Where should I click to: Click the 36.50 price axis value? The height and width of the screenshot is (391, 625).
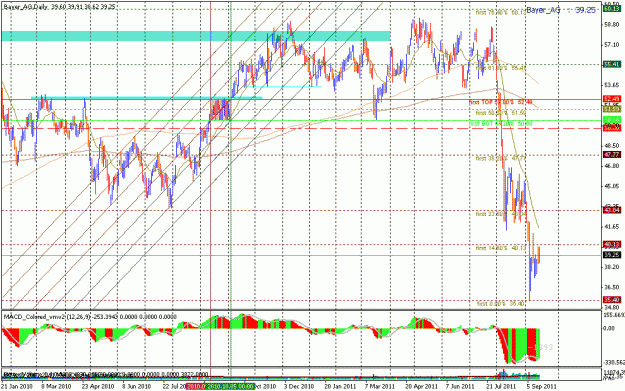point(612,287)
